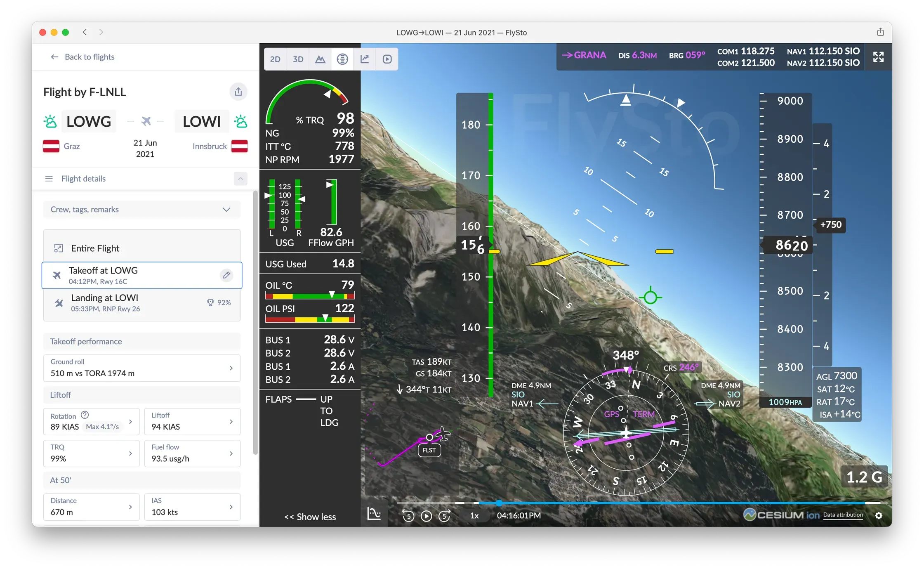Toggle the instrument panel overlay icon

click(342, 59)
